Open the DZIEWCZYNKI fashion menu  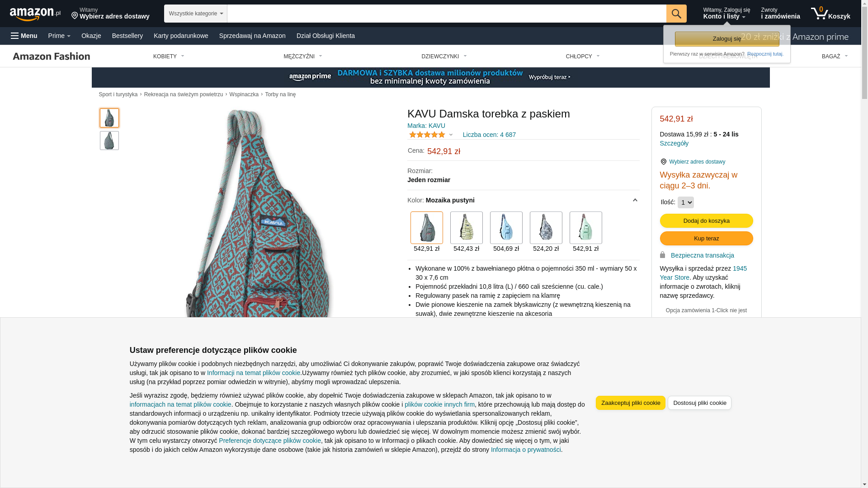point(444,56)
